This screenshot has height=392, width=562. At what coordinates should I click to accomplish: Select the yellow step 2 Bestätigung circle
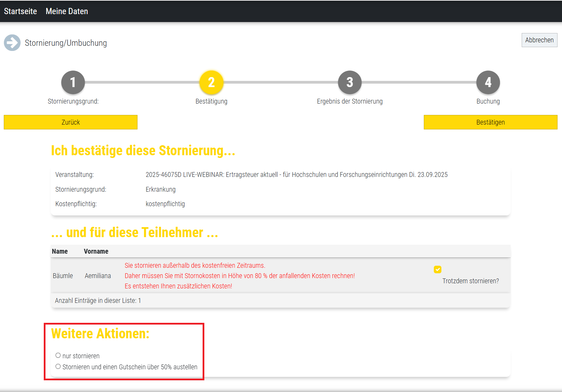211,82
